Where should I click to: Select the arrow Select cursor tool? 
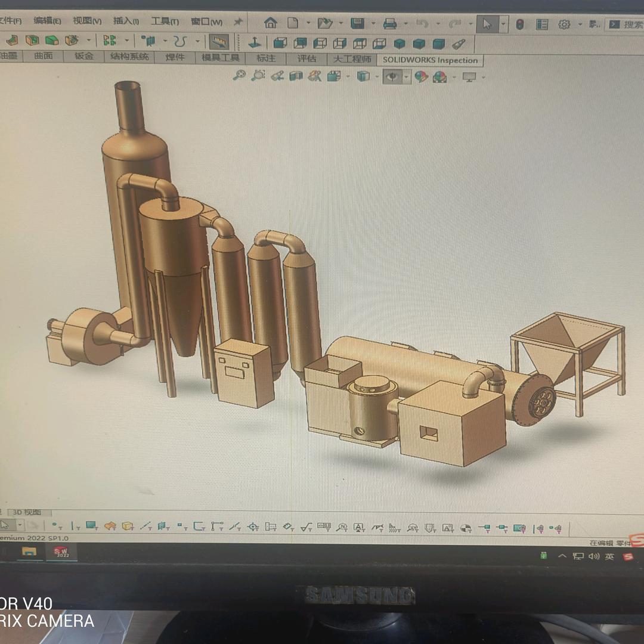click(x=487, y=24)
